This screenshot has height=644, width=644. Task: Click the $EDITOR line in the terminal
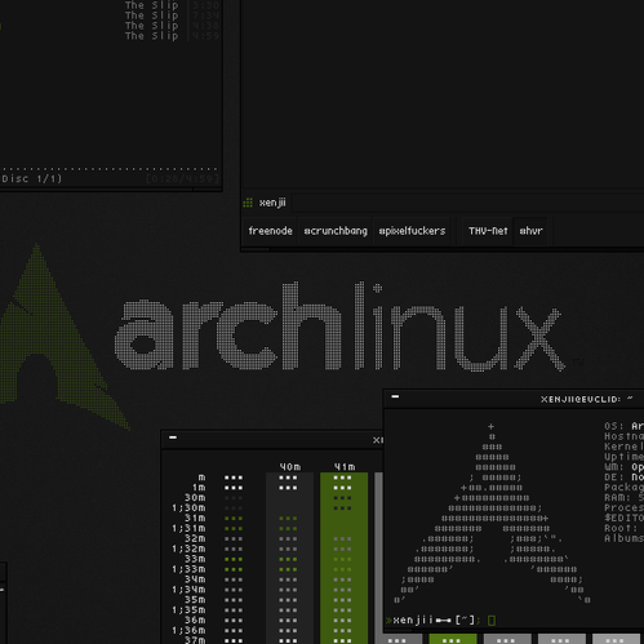pos(624,518)
